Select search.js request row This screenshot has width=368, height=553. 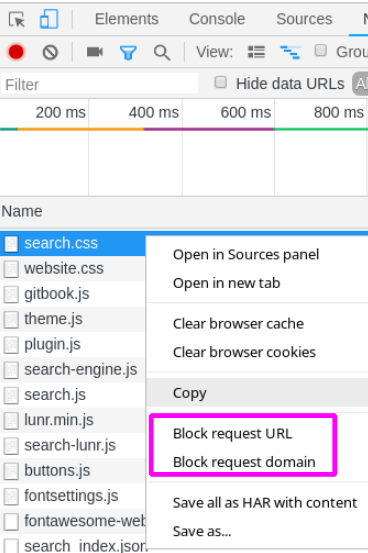click(x=73, y=395)
